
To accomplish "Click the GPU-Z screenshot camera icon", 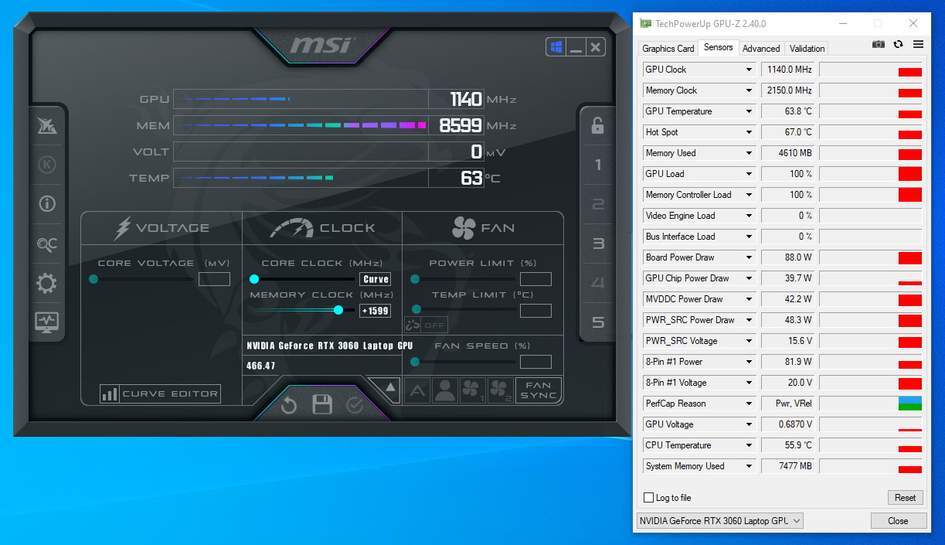I will (878, 45).
